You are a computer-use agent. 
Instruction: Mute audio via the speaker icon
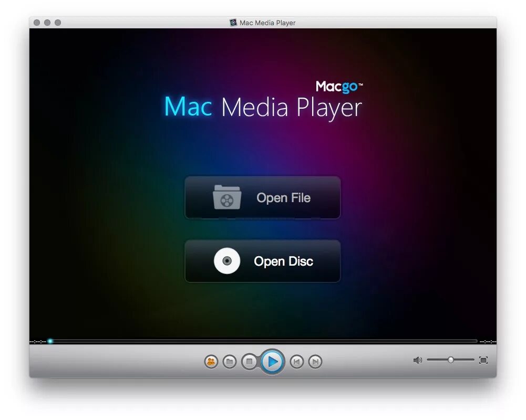click(417, 360)
